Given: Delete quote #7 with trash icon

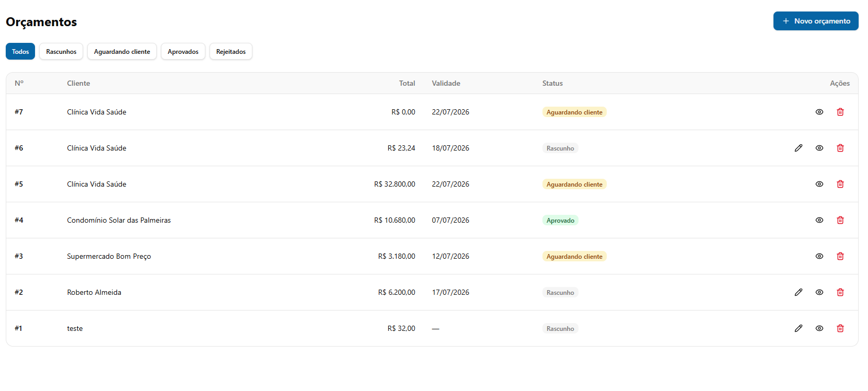Looking at the screenshot, I should 840,112.
